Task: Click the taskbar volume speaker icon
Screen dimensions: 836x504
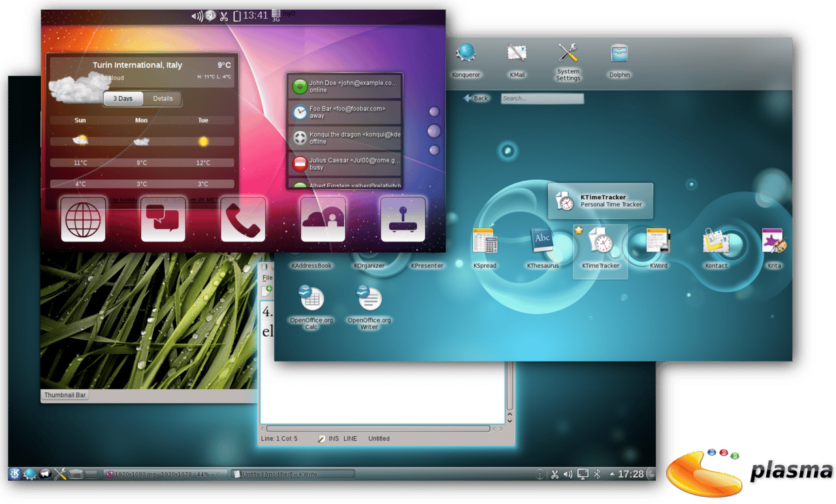Action: pyautogui.click(x=568, y=474)
